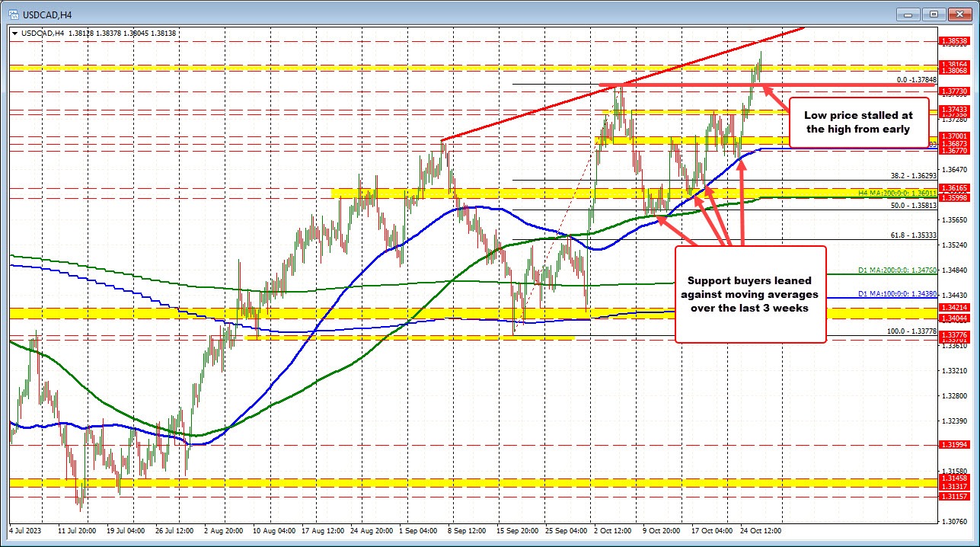Click the 'Support buyers leaned against moving averages' annotation
Viewport: 980px width, 547px height.
point(749,295)
